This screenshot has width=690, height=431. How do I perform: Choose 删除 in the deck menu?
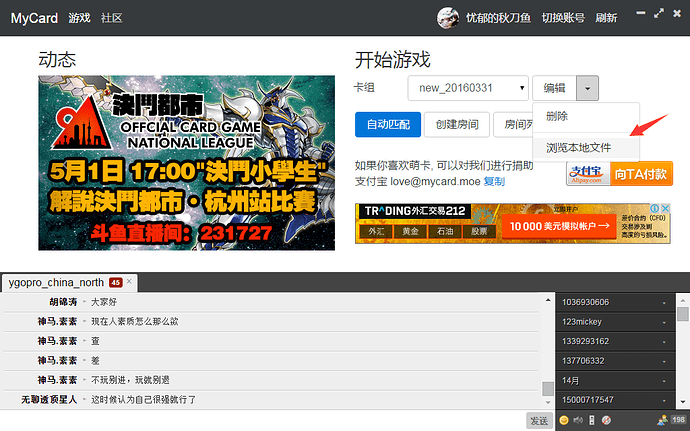click(557, 116)
